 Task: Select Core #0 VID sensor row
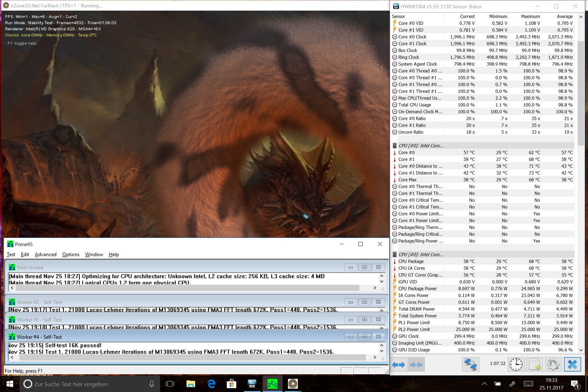click(483, 23)
